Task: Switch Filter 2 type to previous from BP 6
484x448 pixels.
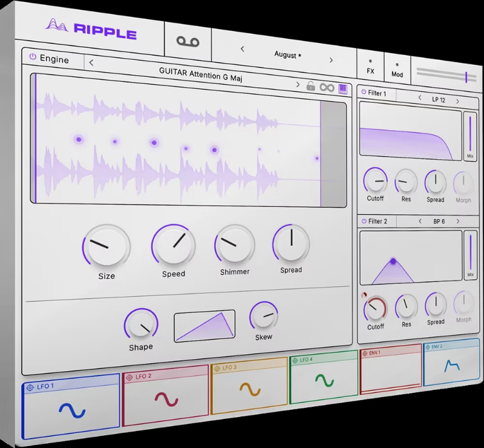Action: (420, 221)
